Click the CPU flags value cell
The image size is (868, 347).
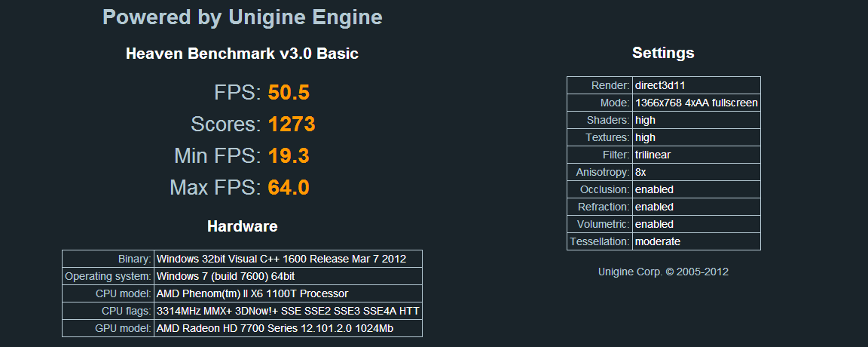(x=287, y=311)
